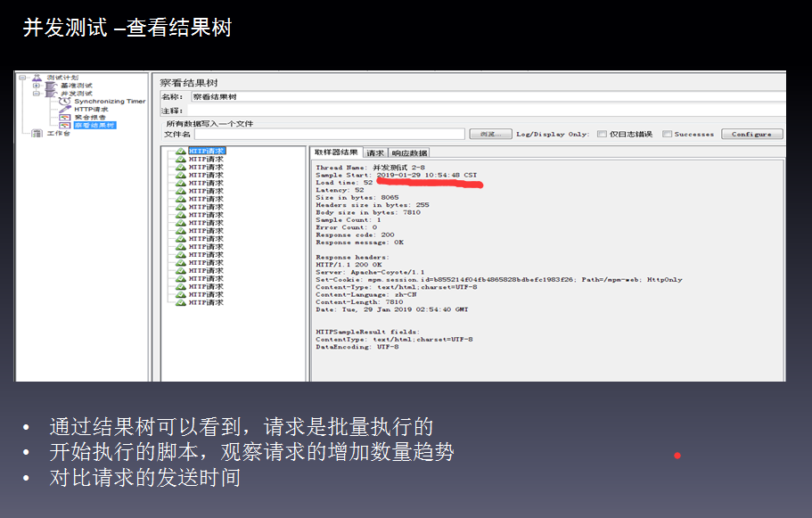Click the 'Thread Name: 并发测试 2-8' line
812x518 pixels.
click(370, 168)
